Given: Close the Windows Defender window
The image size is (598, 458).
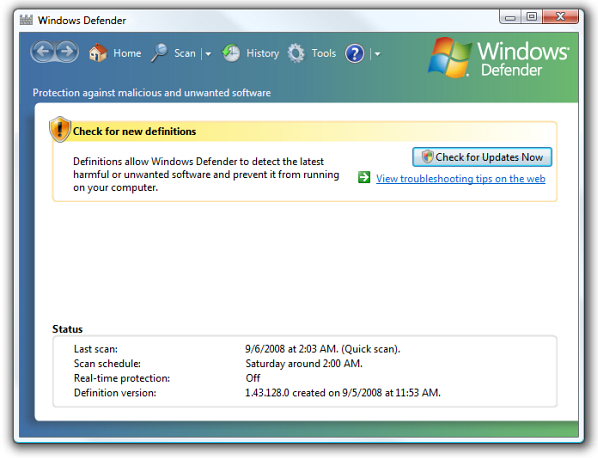Looking at the screenshot, I should tap(560, 17).
